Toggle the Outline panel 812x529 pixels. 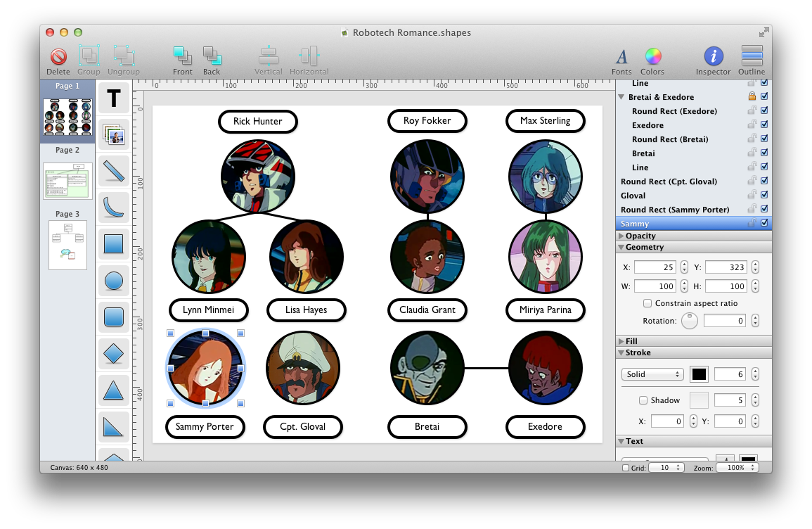click(752, 56)
